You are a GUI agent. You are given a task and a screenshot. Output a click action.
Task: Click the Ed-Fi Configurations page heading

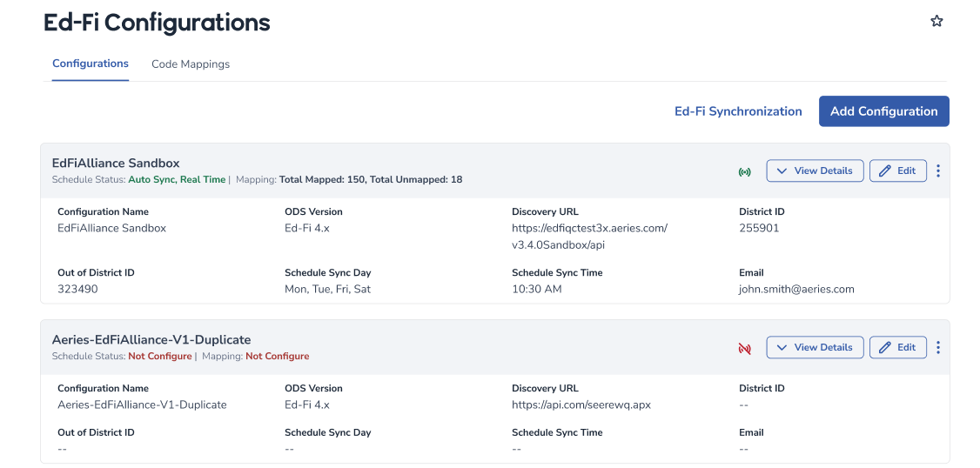tap(157, 23)
